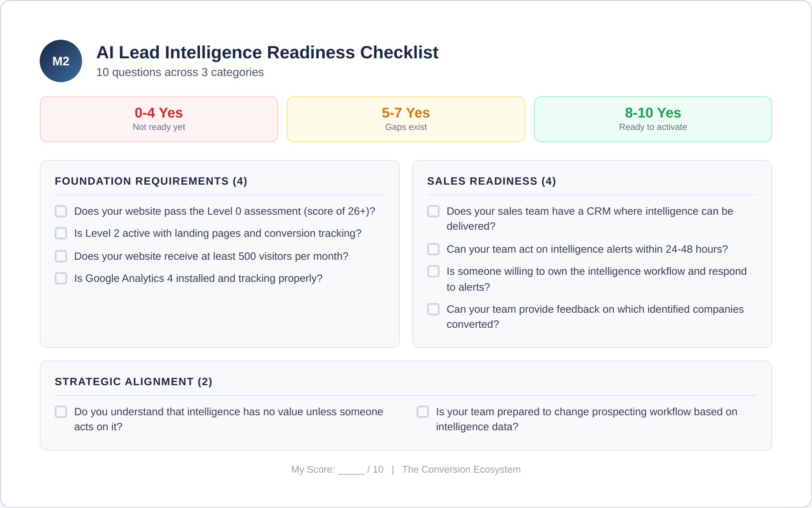The width and height of the screenshot is (812, 508).
Task: Click the AI Lead Intelligence Readiness Checklist title
Action: [267, 53]
